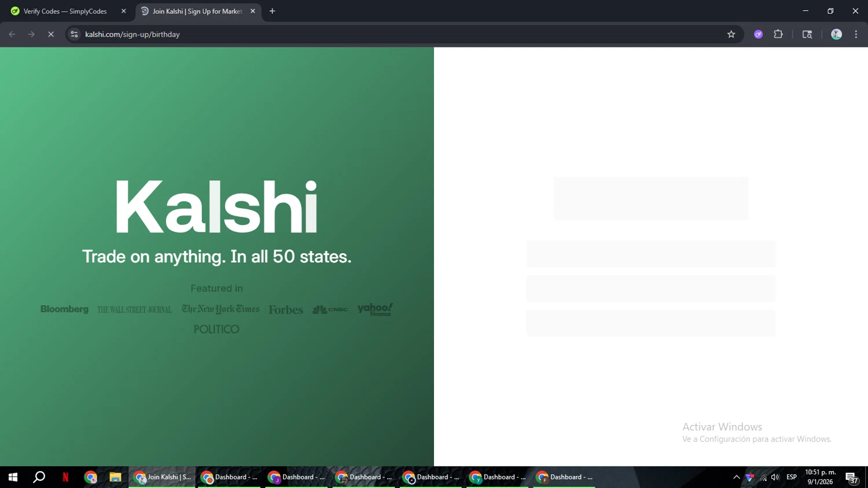Show hidden system tray icons
Screen dimensions: 868x488
(737, 477)
